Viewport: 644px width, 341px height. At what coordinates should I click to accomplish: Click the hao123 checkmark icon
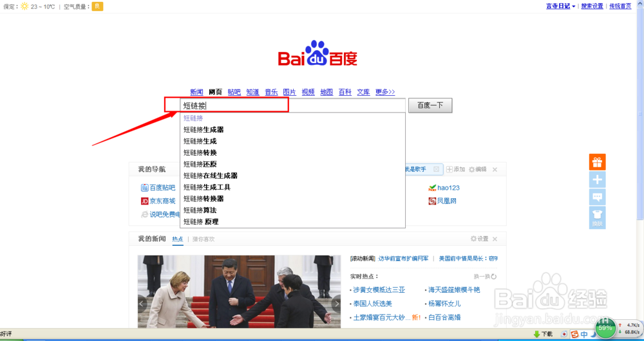(x=432, y=188)
